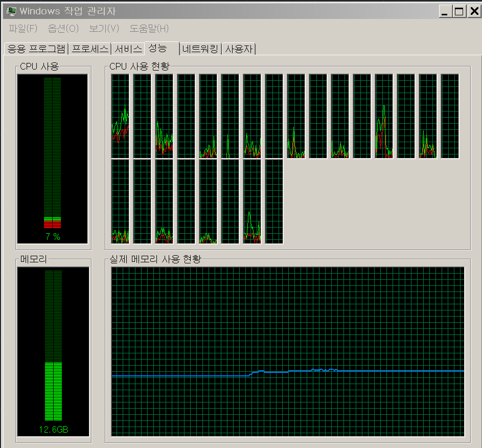Switch to the 프로세스 tab
This screenshot has height=448, width=482.
[x=90, y=49]
